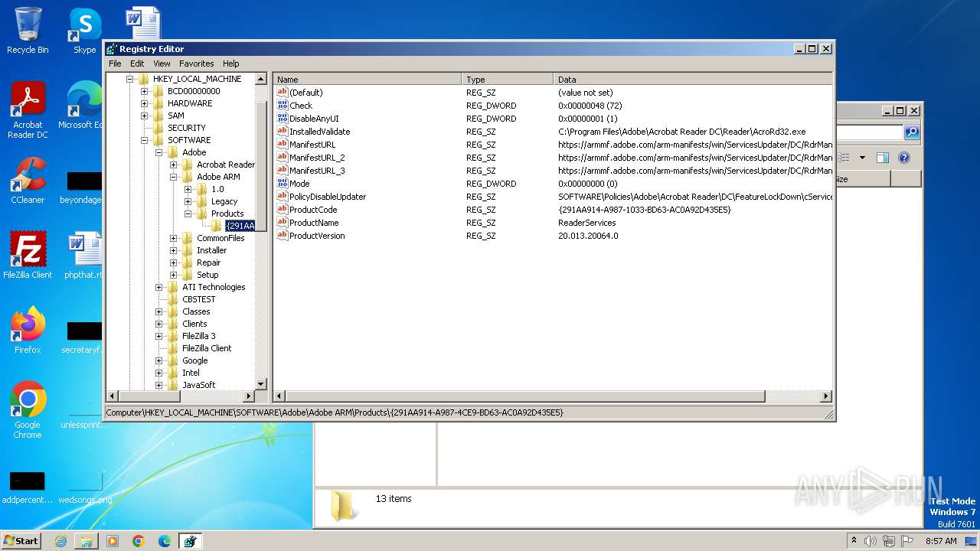Open the View menu
This screenshot has width=980, height=551.
(x=162, y=64)
